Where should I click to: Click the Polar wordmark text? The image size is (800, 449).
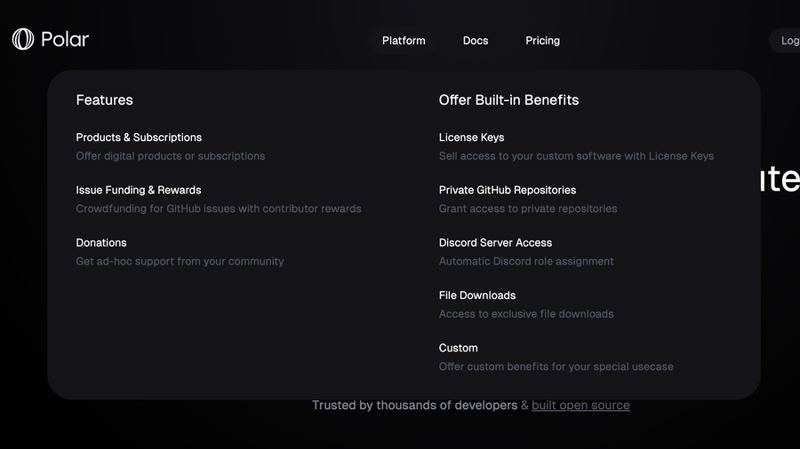pyautogui.click(x=65, y=40)
